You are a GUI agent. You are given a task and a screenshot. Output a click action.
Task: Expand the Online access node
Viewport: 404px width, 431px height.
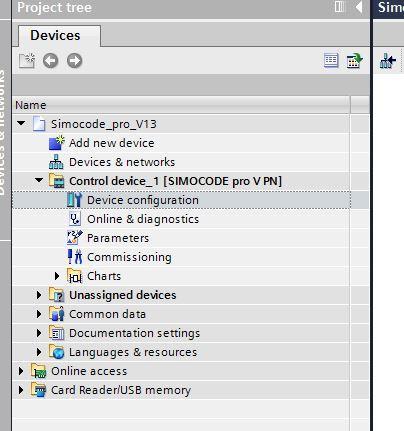(x=21, y=371)
